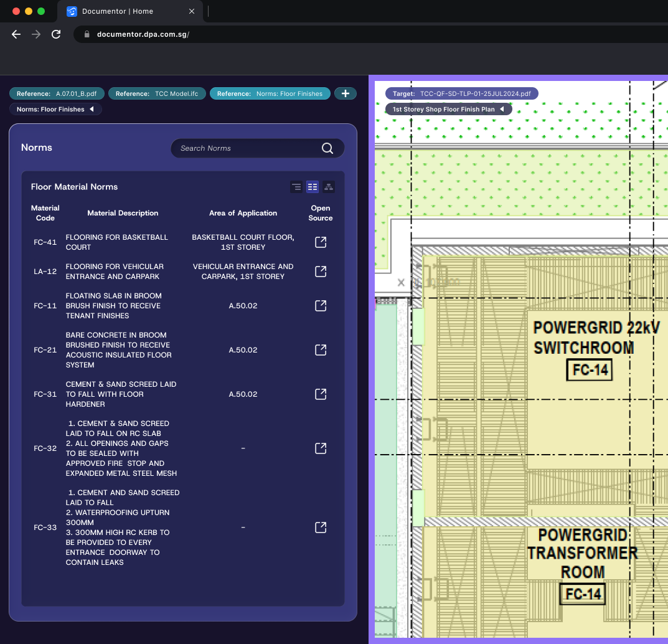Click FC-14 tag under Powergrid Transformer Room

coord(582,594)
